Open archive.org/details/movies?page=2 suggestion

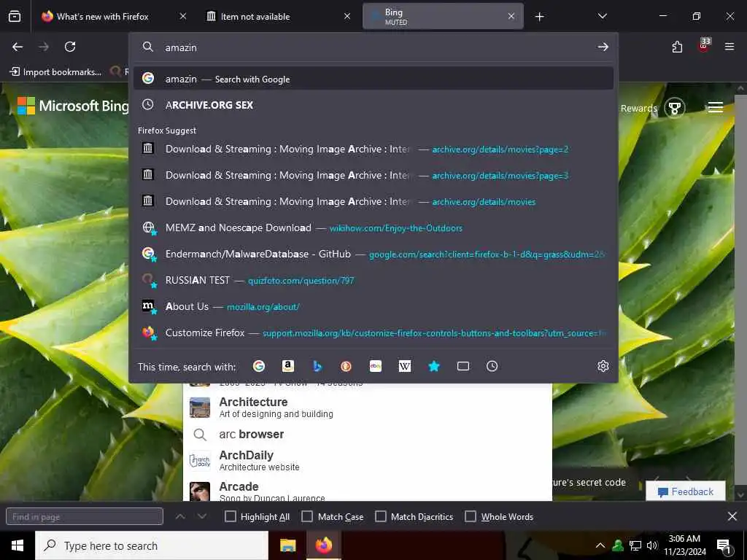pos(373,149)
